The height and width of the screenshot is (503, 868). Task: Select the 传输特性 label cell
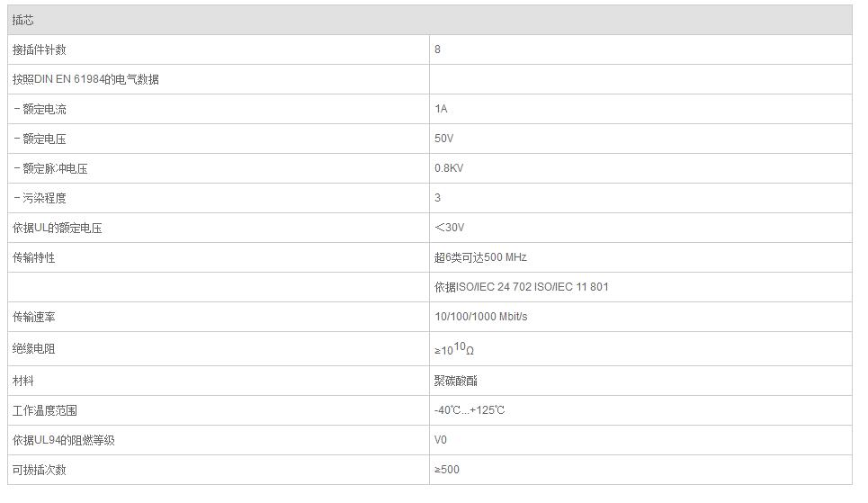tap(218, 257)
